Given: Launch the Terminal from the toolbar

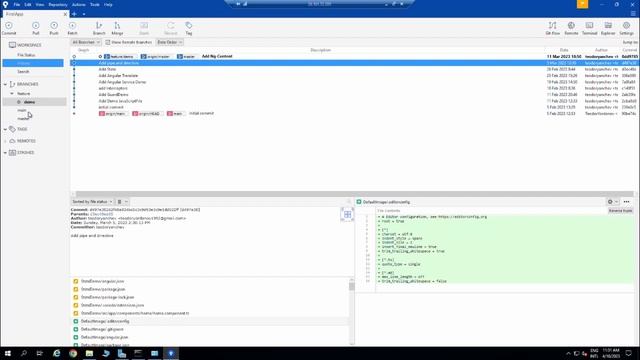Looking at the screenshot, I should [x=589, y=28].
